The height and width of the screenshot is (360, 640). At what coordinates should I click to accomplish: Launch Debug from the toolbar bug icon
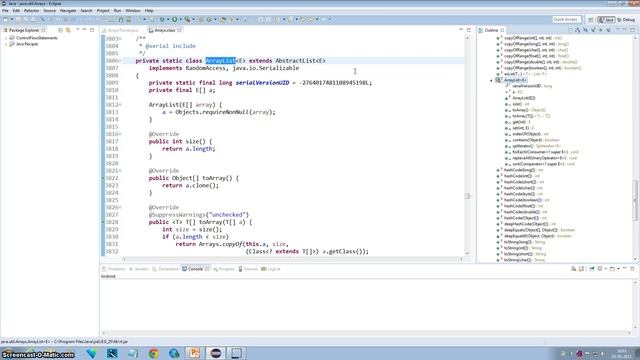162,19
